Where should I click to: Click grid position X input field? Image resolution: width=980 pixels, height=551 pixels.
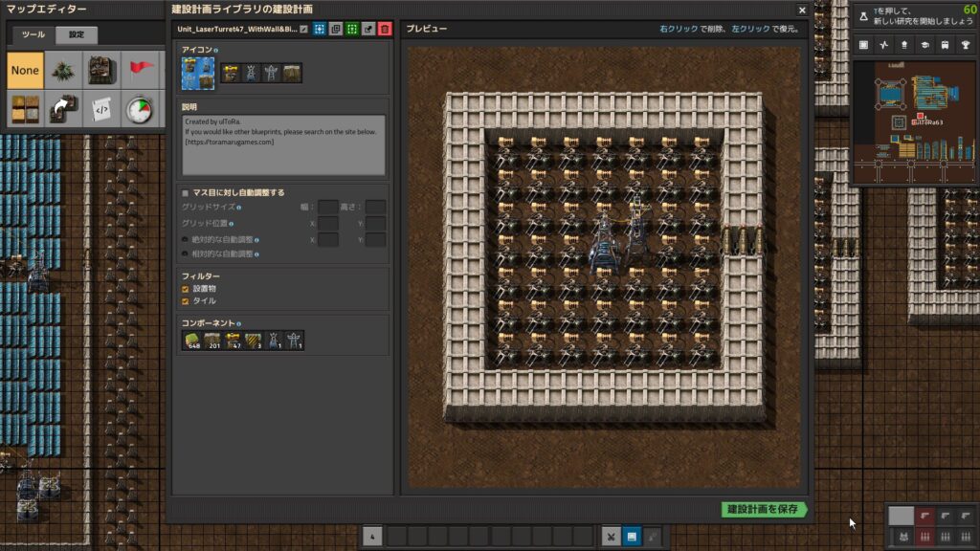[x=327, y=223]
